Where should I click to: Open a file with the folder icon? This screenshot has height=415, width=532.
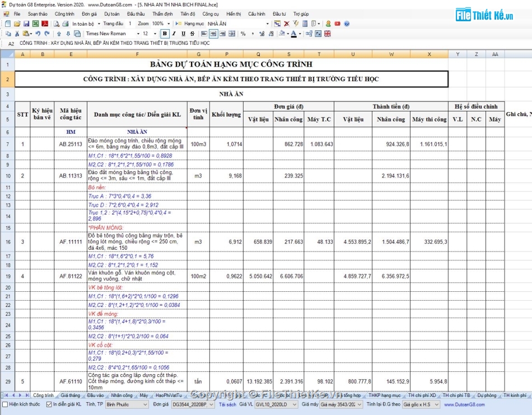pos(17,24)
